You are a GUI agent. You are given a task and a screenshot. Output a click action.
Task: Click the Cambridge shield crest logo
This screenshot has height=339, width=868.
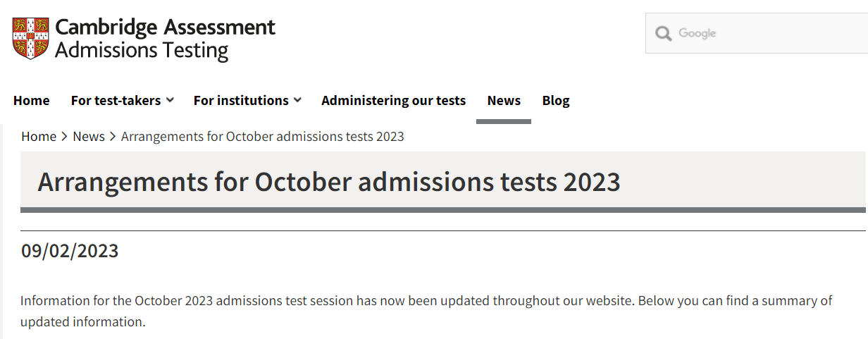coord(31,39)
